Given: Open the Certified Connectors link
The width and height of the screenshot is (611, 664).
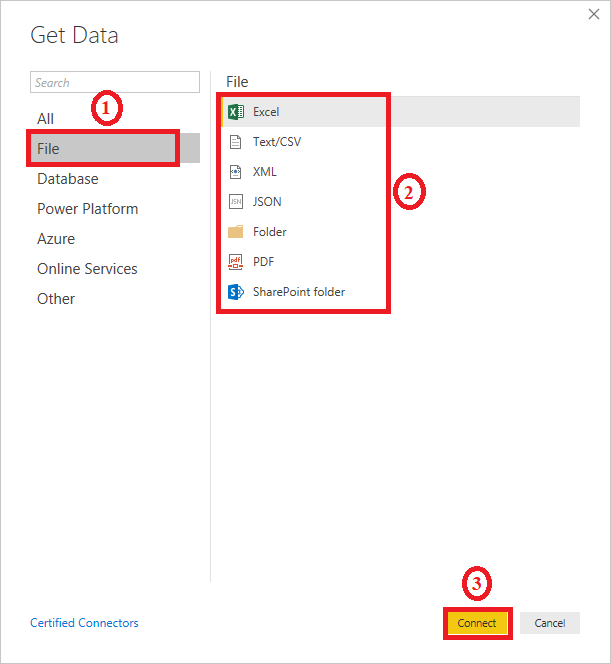Looking at the screenshot, I should 84,623.
